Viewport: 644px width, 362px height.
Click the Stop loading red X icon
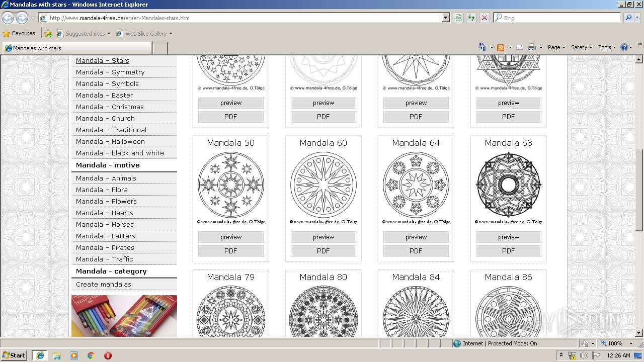pyautogui.click(x=485, y=18)
